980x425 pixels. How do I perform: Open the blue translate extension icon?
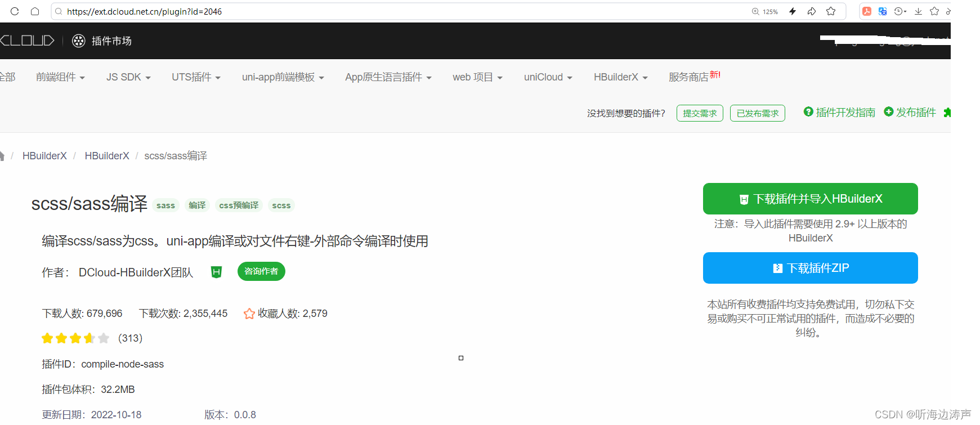click(883, 11)
